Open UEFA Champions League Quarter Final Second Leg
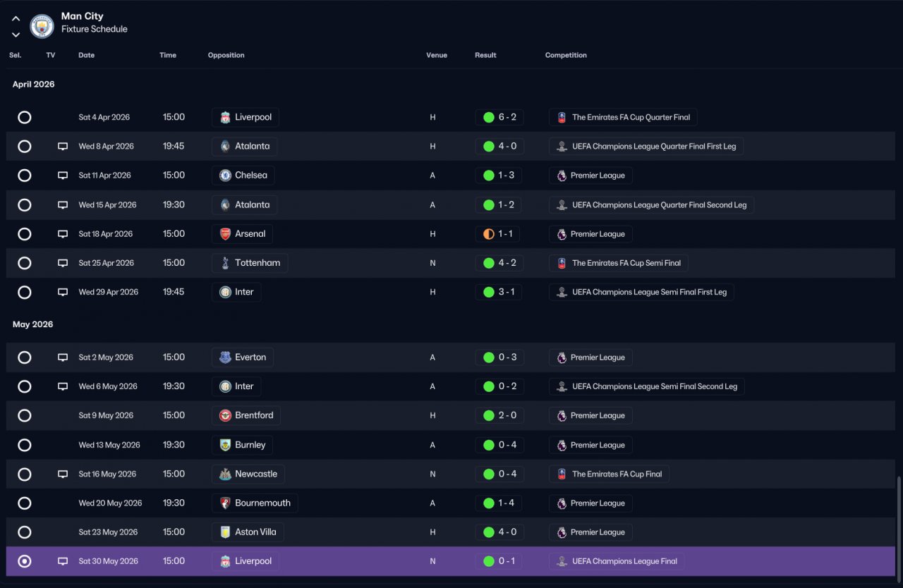The image size is (903, 588). coord(651,205)
